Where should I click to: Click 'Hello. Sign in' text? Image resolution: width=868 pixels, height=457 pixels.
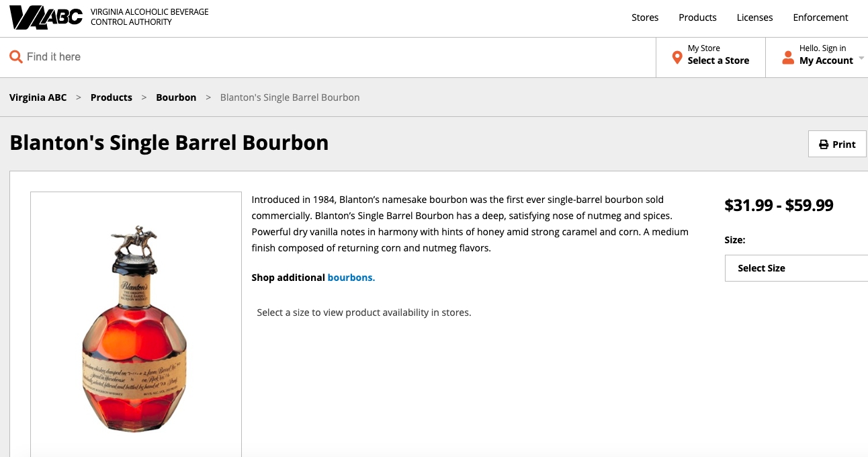(x=822, y=48)
